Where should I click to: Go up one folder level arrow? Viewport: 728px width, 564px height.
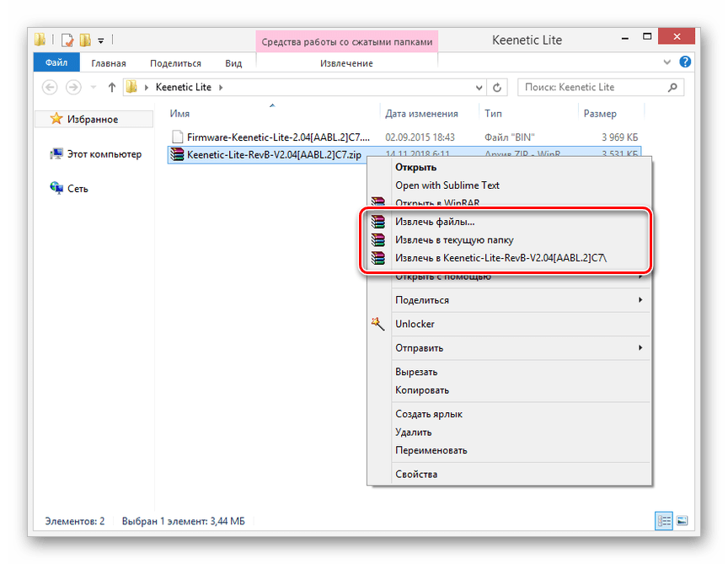click(111, 88)
